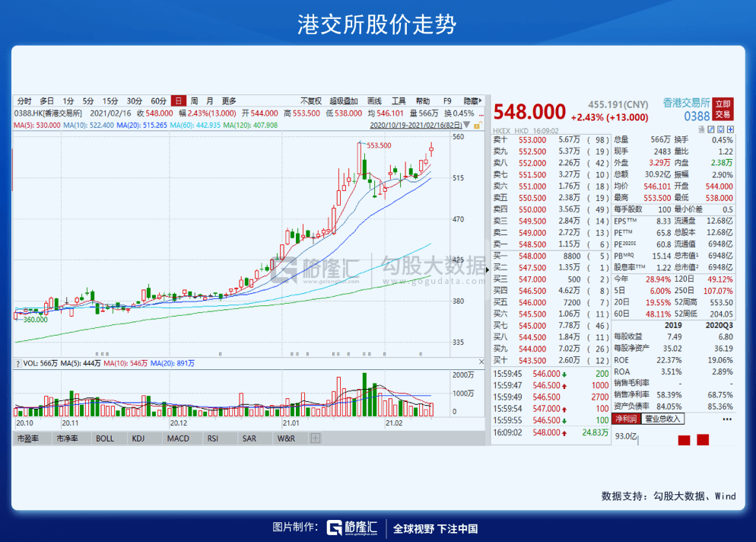Click the MA(10): 522.400 legend
This screenshot has height=542, width=756.
point(88,125)
